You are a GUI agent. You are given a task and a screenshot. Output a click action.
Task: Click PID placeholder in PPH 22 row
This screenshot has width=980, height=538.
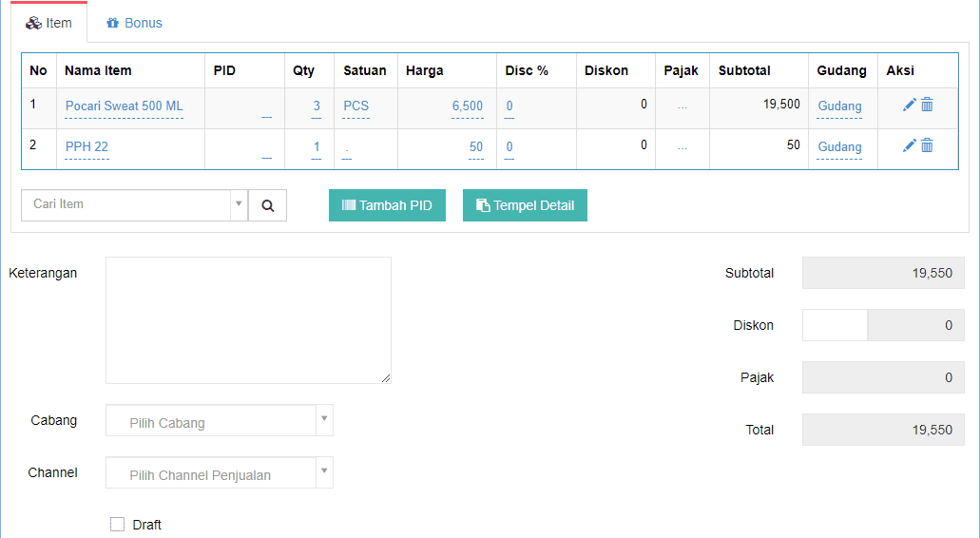[267, 156]
